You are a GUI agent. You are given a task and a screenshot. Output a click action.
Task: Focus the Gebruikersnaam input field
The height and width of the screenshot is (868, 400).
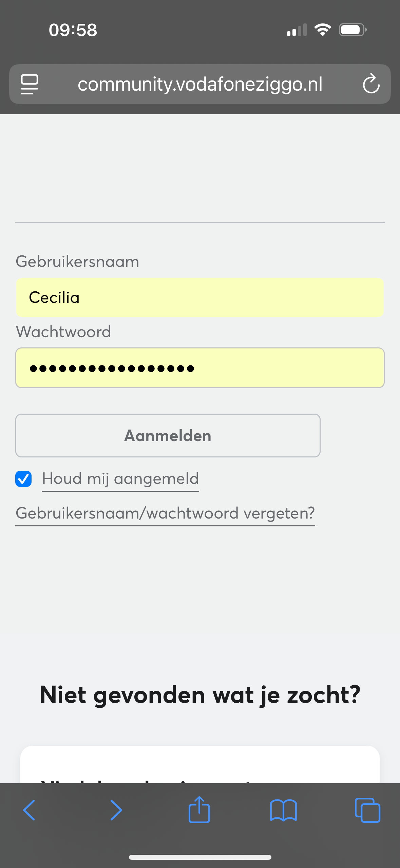[200, 297]
